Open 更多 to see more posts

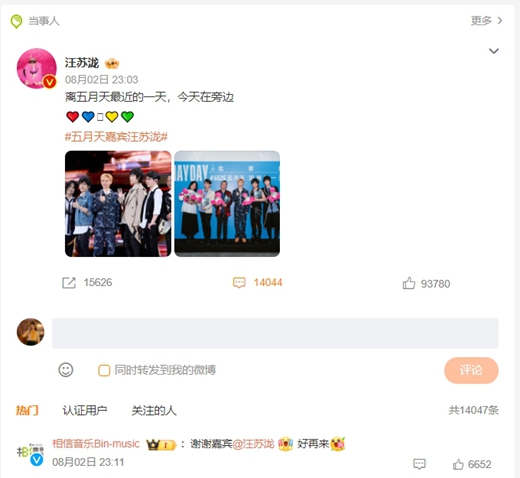click(x=486, y=21)
